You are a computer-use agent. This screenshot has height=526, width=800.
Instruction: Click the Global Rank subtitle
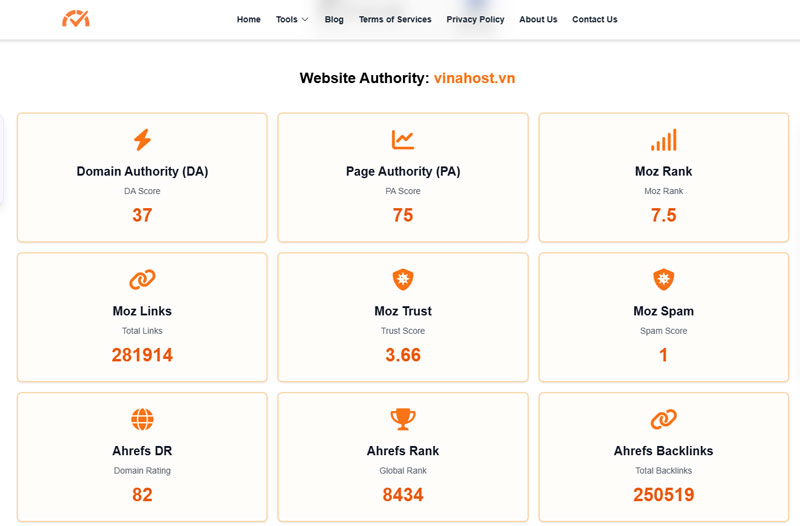403,471
